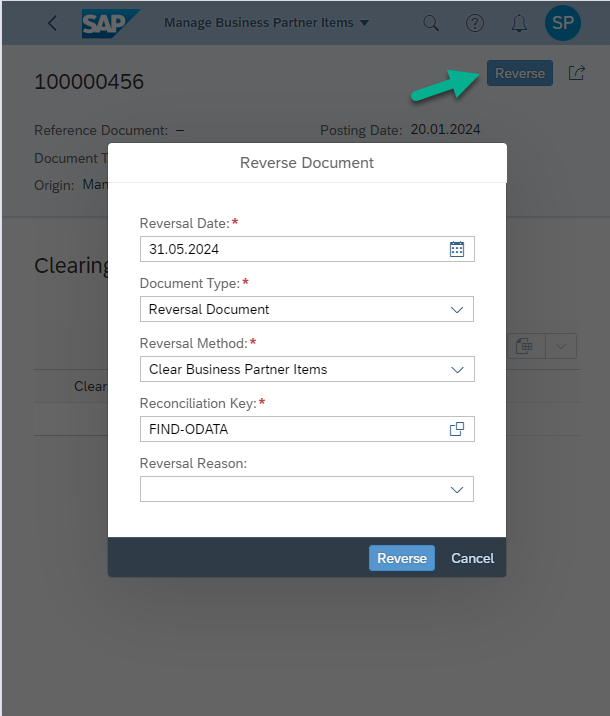Click the posting date 20.01.2024
The width and height of the screenshot is (610, 716).
(x=445, y=130)
